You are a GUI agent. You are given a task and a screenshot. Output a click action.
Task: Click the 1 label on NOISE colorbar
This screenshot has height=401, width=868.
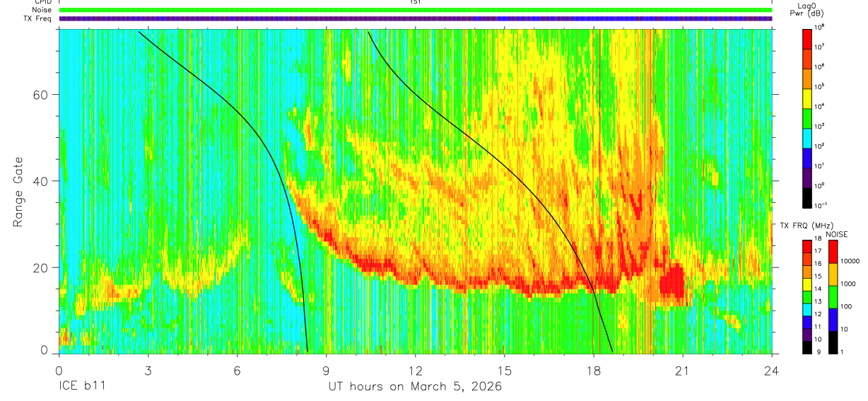pyautogui.click(x=841, y=351)
